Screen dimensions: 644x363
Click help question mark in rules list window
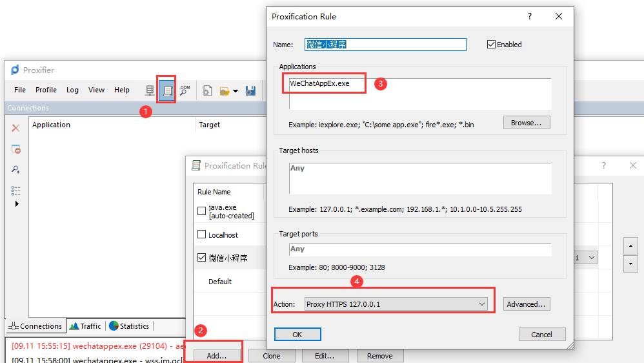pos(604,165)
